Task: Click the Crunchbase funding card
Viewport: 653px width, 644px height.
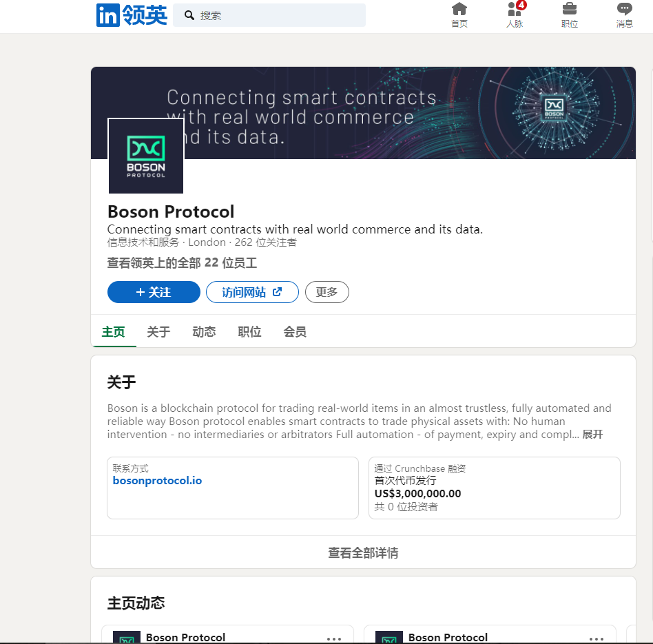Action: 495,488
